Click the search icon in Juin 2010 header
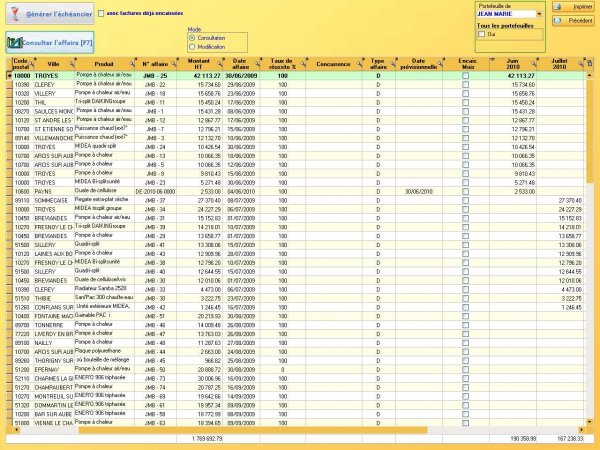600x450 pixels. [534, 64]
